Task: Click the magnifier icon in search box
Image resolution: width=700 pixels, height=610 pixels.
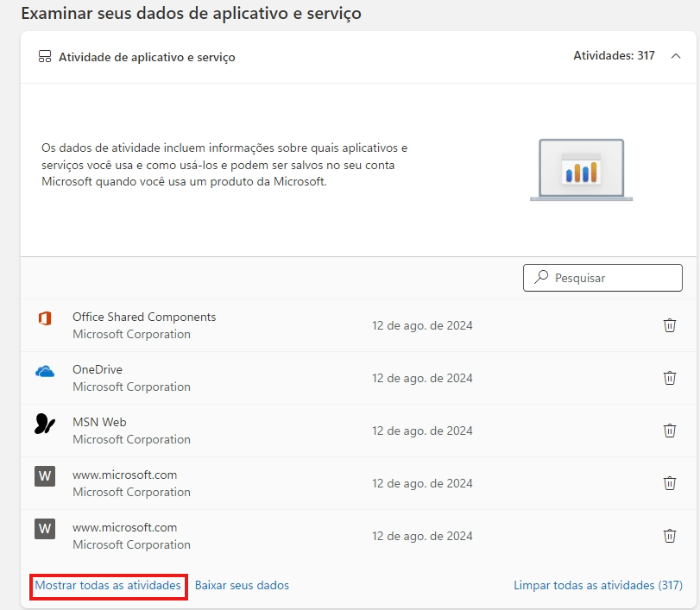Action: pos(541,277)
